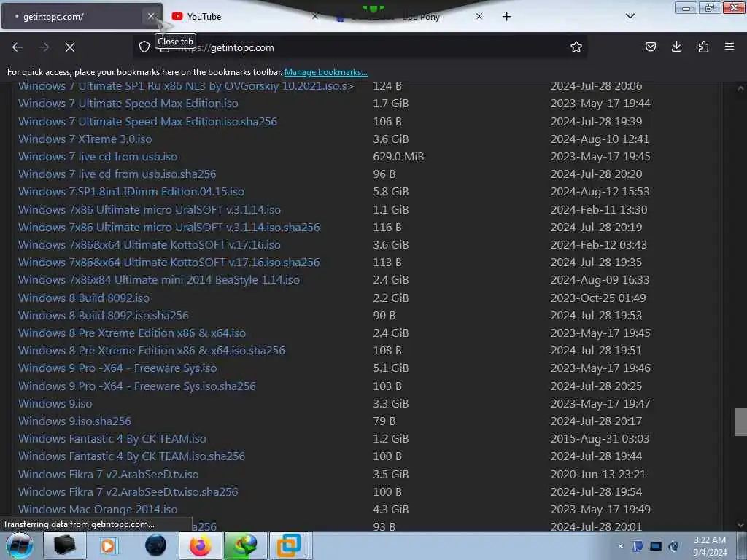
Task: Open the black folder taskbar icon
Action: 65,545
